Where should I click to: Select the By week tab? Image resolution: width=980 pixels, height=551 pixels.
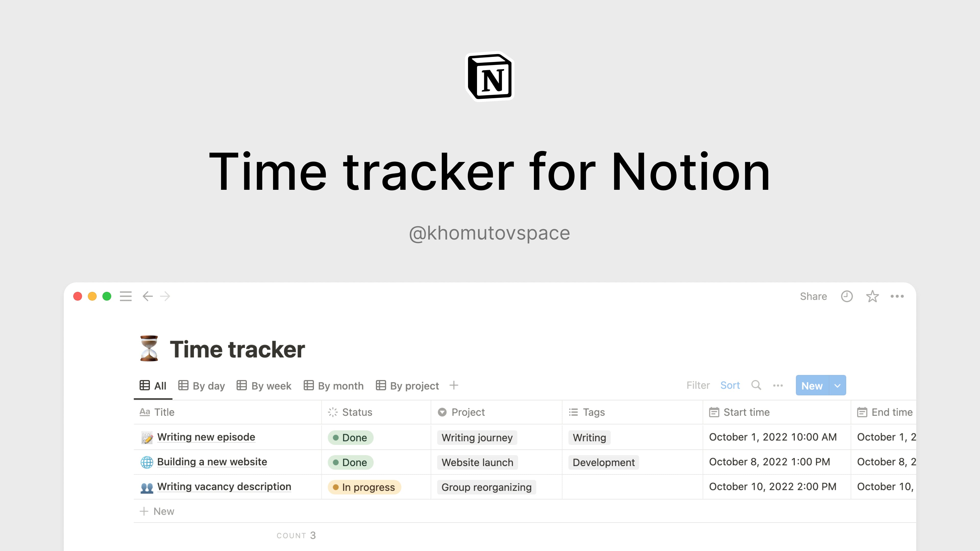[x=264, y=385]
